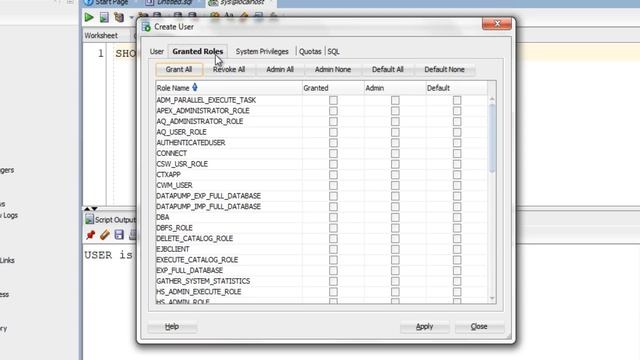This screenshot has width=640, height=360.
Task: Close Create User dialog with red X
Action: tap(497, 24)
